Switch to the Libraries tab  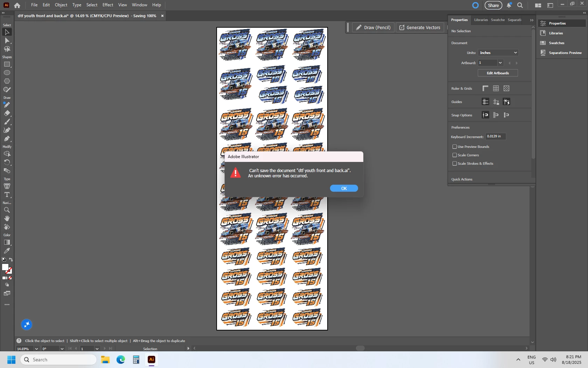click(x=481, y=20)
